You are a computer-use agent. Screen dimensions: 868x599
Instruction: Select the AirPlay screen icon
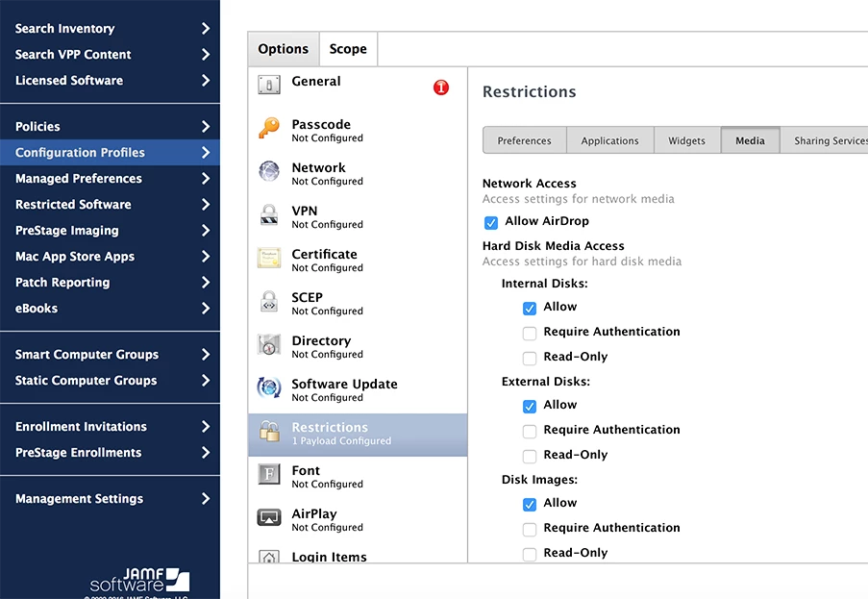click(269, 517)
